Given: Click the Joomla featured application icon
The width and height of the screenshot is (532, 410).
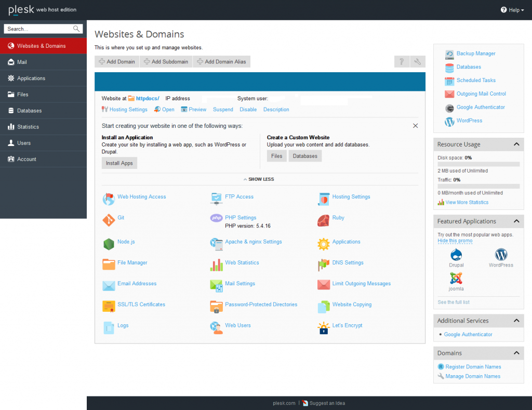Looking at the screenshot, I should click(x=456, y=279).
